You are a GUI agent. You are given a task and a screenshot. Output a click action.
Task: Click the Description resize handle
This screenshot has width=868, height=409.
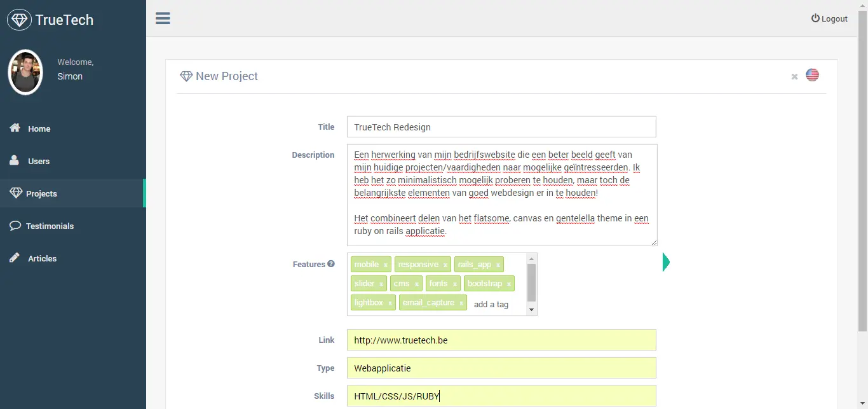(x=654, y=242)
